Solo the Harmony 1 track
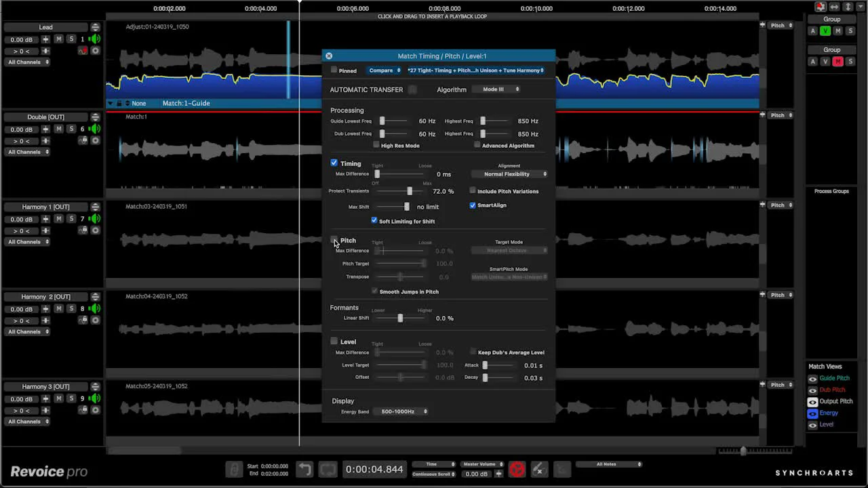Screen dimensions: 868x488 click(x=71, y=218)
